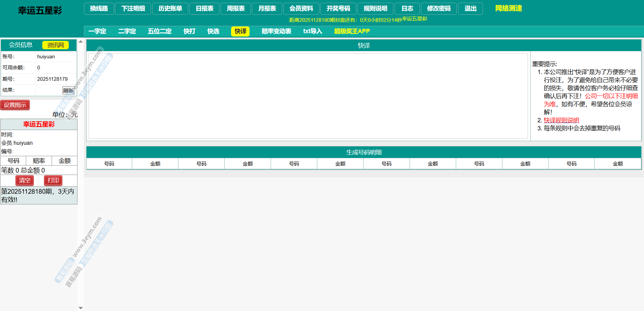Image resolution: width=644 pixels, height=311 pixels.
Task: Log out using the 退出 button
Action: (470, 9)
